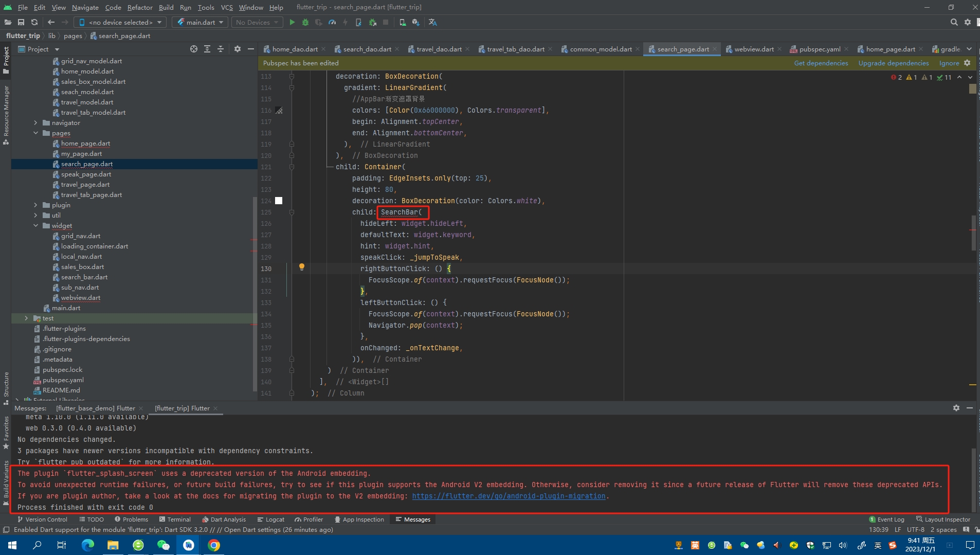Open the Project view mode dropdown
The height and width of the screenshot is (555, 980).
(x=39, y=49)
